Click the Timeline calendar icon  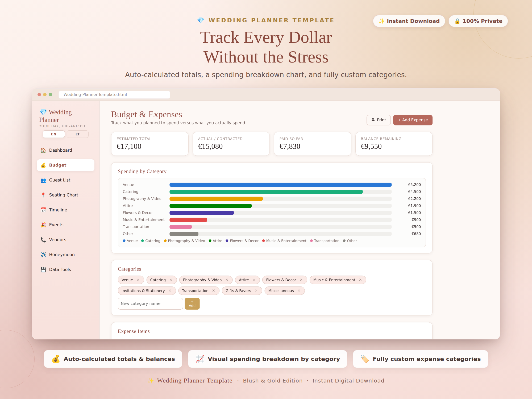tap(43, 210)
